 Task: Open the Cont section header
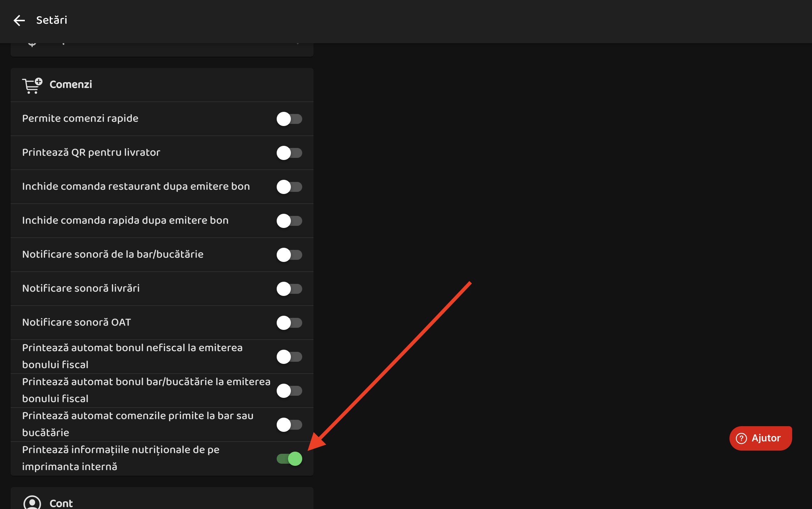pos(61,503)
